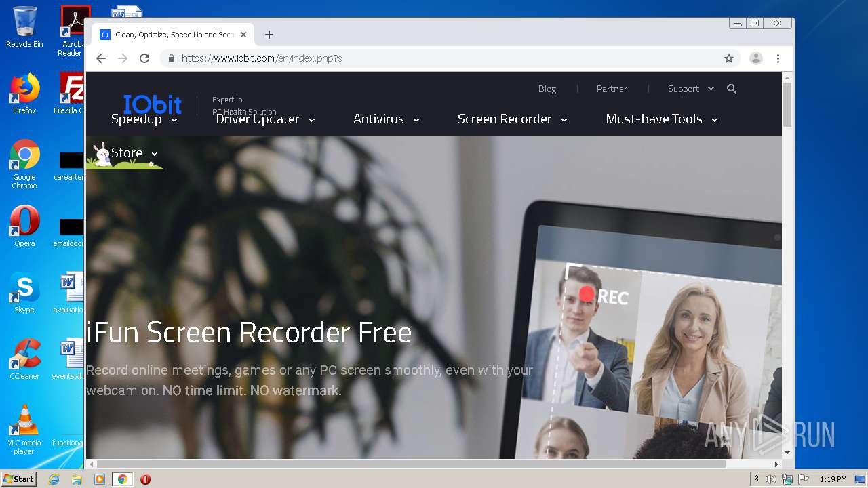Open the website search magnifier
868x488 pixels.
pos(732,89)
